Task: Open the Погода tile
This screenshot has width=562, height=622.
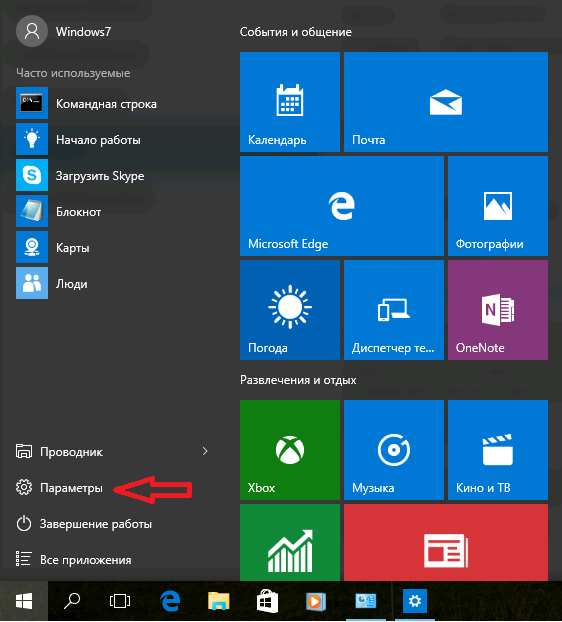Action: 290,310
